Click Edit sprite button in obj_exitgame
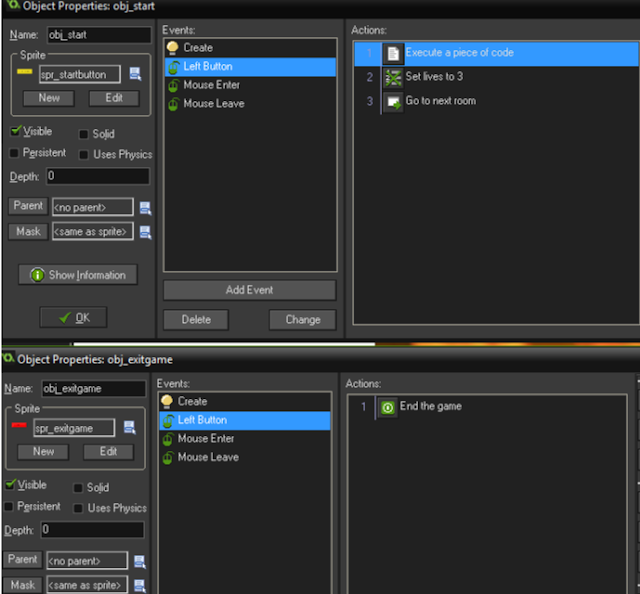The height and width of the screenshot is (594, 640). [109, 452]
